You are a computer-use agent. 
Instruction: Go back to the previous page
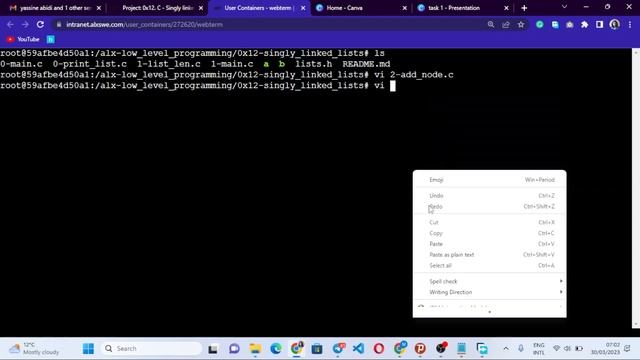click(10, 24)
